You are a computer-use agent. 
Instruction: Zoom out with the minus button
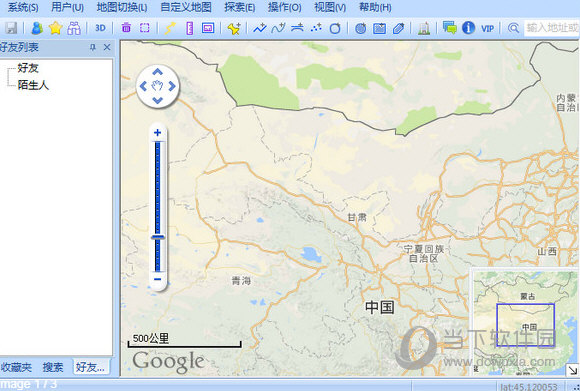(x=158, y=279)
